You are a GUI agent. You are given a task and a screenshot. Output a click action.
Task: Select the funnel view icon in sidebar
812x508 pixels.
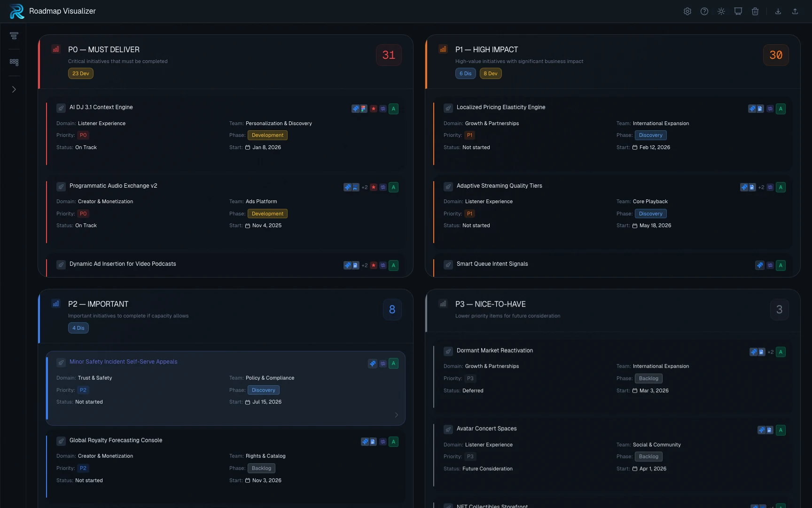14,36
